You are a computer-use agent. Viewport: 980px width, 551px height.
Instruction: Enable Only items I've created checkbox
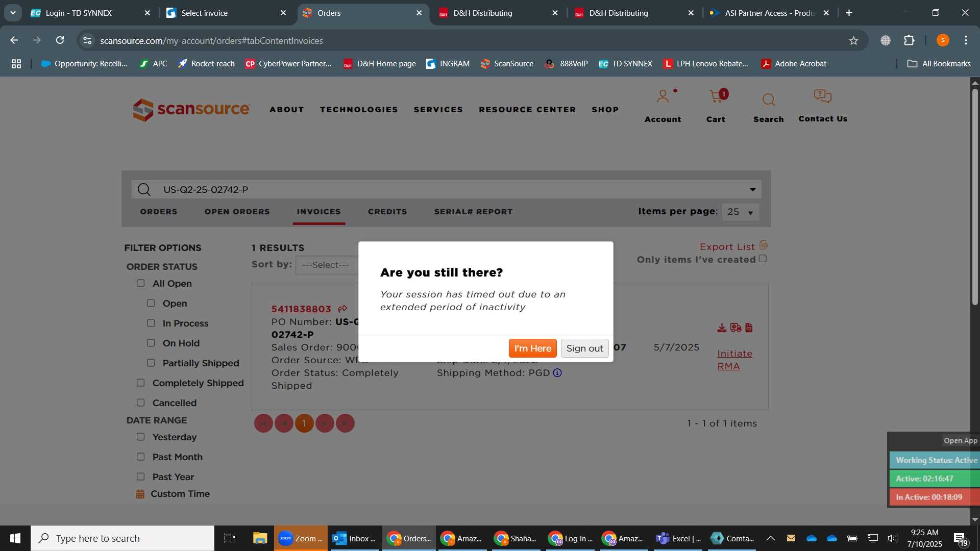(763, 259)
